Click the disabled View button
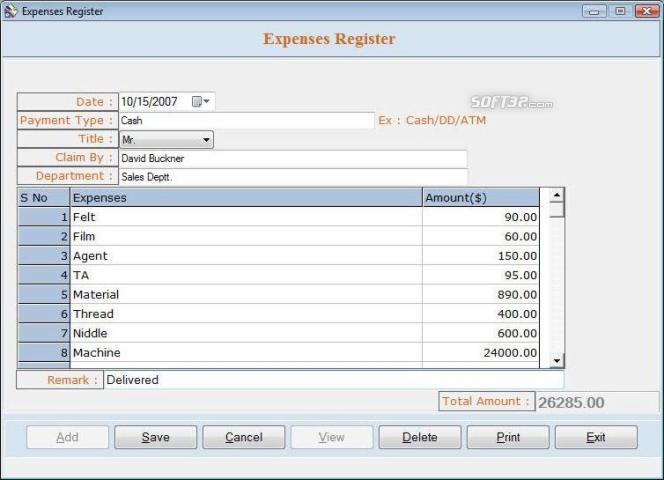 click(332, 437)
